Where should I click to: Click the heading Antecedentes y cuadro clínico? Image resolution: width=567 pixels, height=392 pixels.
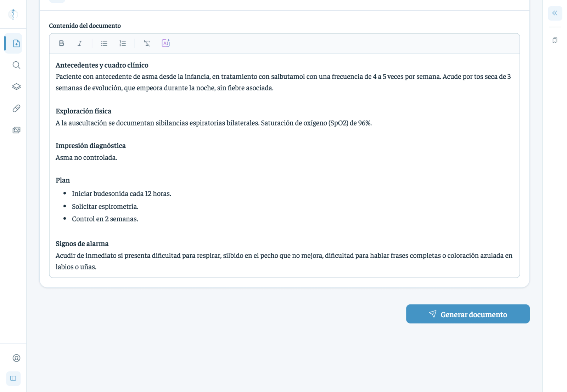102,65
